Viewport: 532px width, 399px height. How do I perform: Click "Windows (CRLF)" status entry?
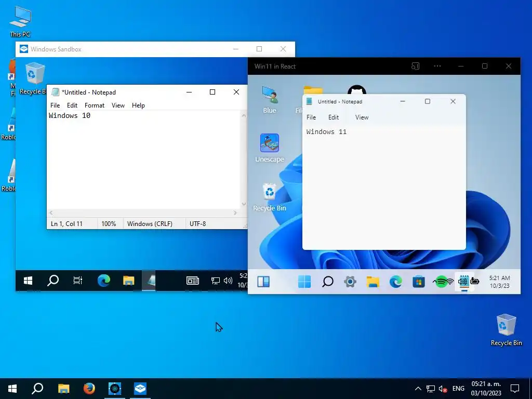[150, 223]
